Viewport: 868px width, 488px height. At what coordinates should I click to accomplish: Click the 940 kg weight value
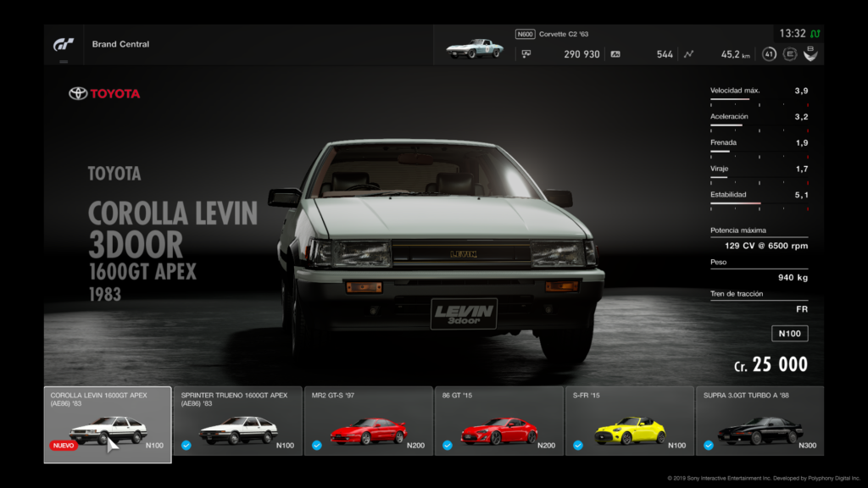coord(793,278)
